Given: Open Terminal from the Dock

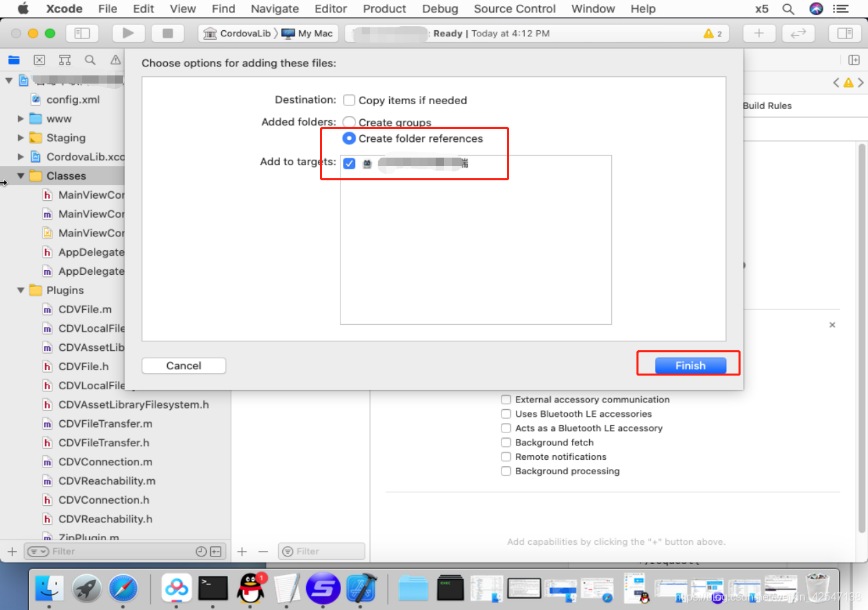Looking at the screenshot, I should (x=213, y=588).
